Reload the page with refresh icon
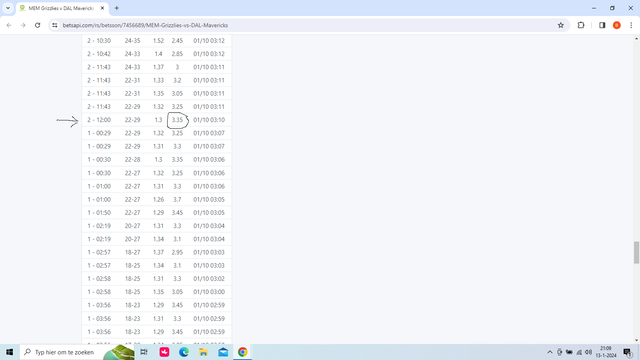This screenshot has height=360, width=640. [x=38, y=25]
